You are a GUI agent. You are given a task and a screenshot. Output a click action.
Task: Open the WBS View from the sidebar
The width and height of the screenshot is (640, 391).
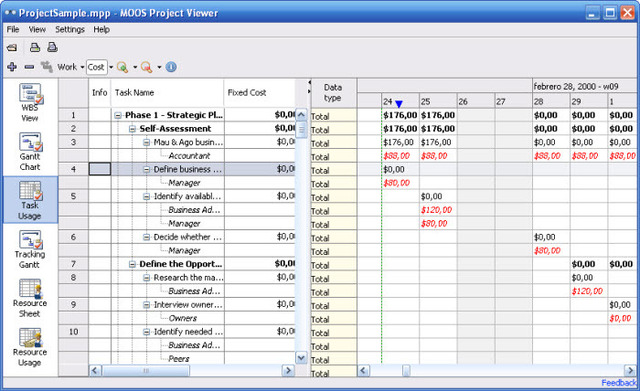pos(30,102)
